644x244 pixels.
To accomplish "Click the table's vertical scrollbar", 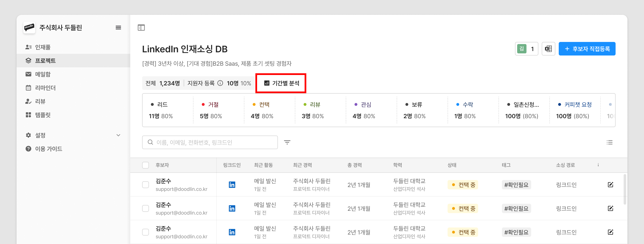I will (625, 190).
